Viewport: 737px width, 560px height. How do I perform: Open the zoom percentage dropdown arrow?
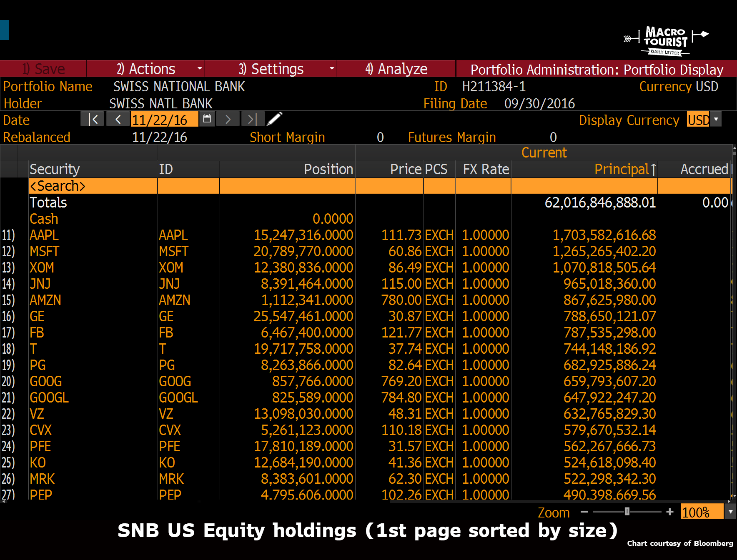pos(730,512)
